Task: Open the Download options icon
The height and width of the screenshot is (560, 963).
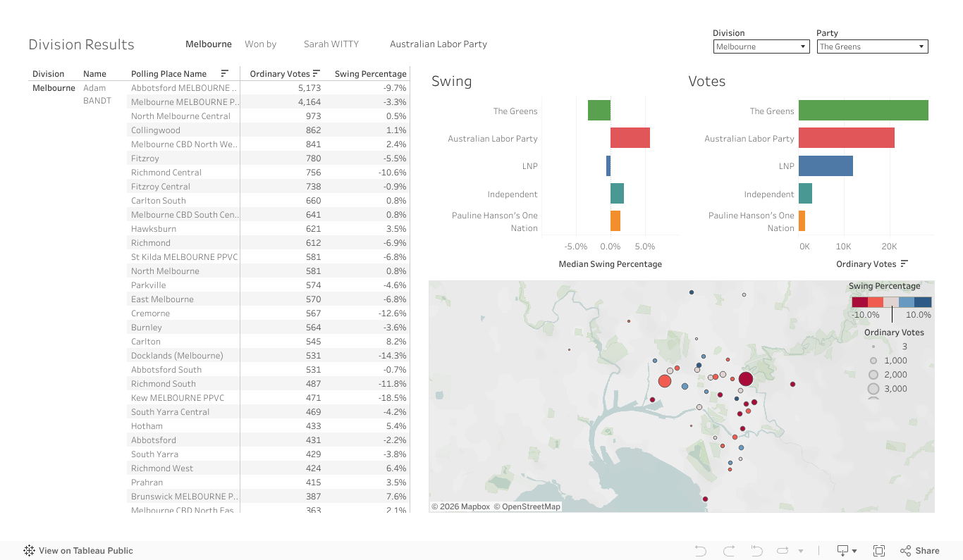Action: 843,551
